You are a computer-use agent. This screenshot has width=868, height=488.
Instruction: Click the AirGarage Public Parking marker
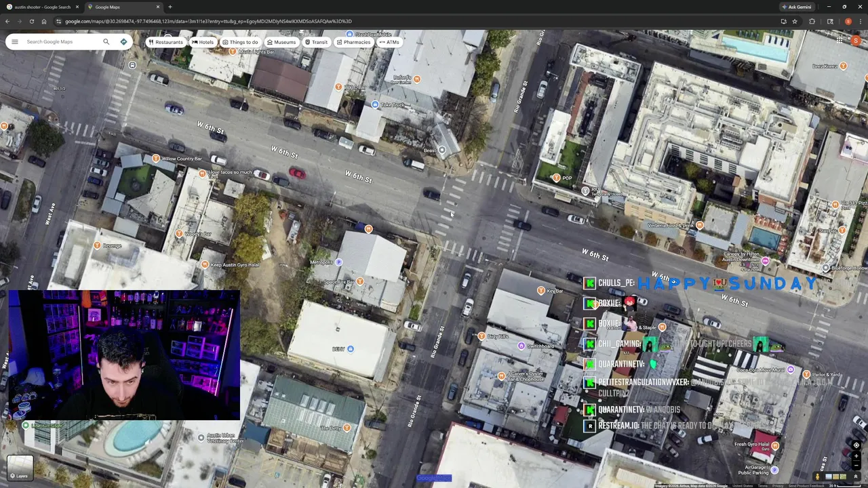[x=774, y=470]
